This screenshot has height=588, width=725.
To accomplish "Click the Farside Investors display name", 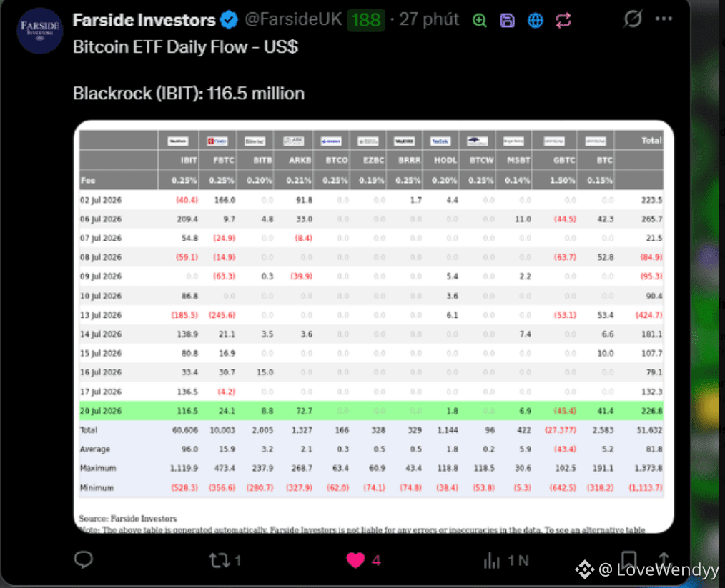I will point(144,20).
